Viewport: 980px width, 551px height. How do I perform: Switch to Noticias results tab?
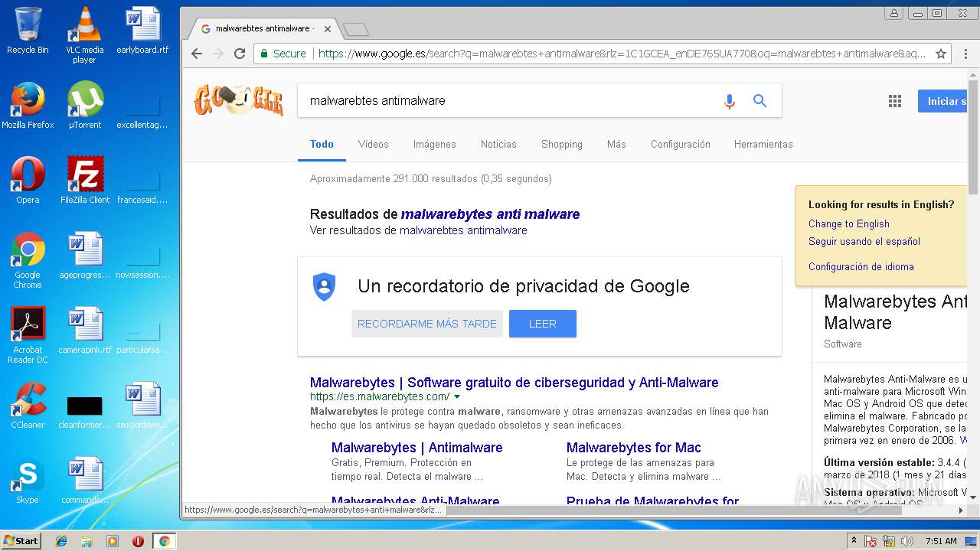(498, 144)
